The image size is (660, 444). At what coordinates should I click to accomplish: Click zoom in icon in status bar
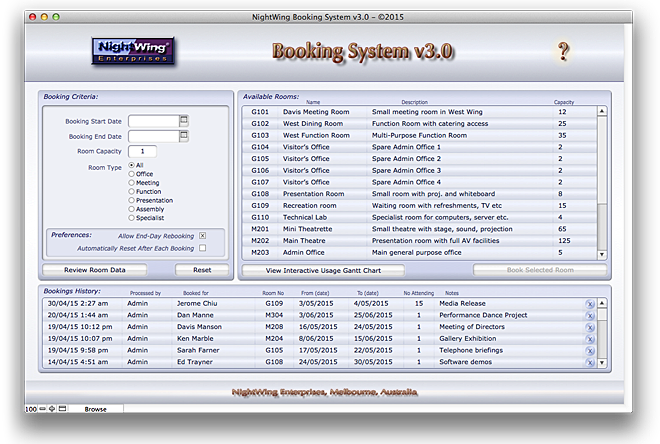click(52, 409)
